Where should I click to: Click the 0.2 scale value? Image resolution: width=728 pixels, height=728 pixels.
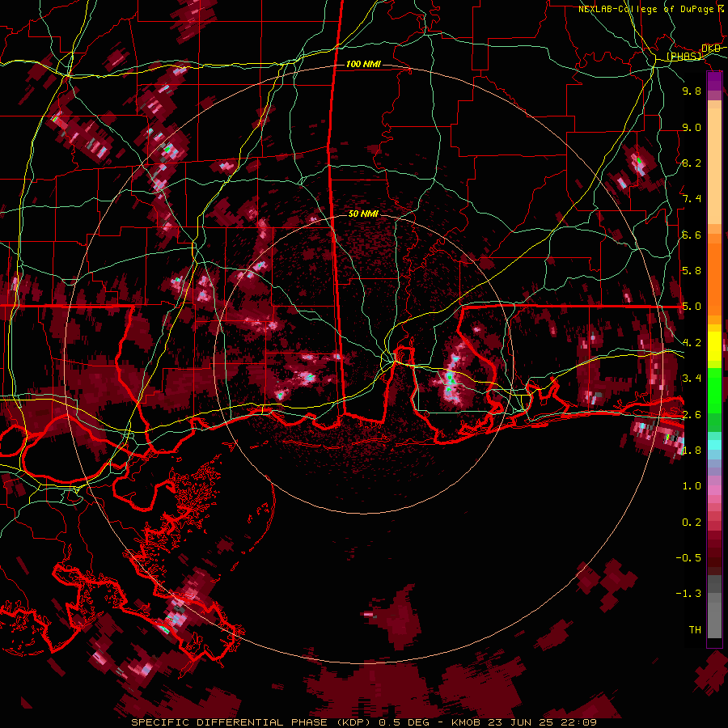(692, 523)
